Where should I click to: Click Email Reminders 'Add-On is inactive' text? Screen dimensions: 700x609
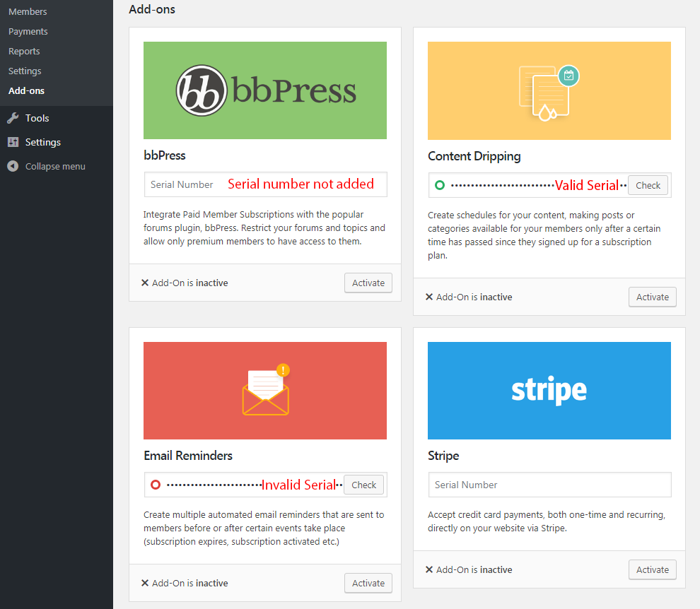[190, 583]
